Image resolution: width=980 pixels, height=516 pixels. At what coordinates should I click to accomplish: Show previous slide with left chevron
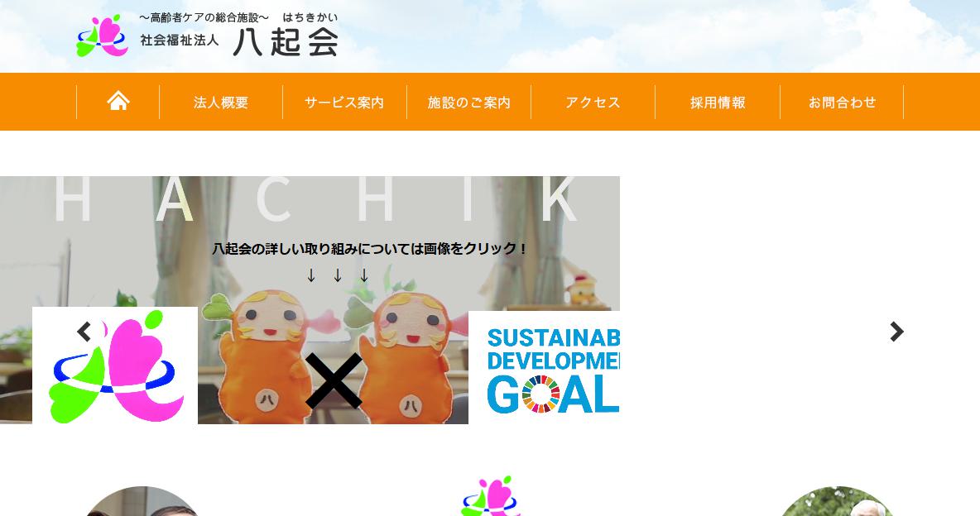click(x=84, y=331)
